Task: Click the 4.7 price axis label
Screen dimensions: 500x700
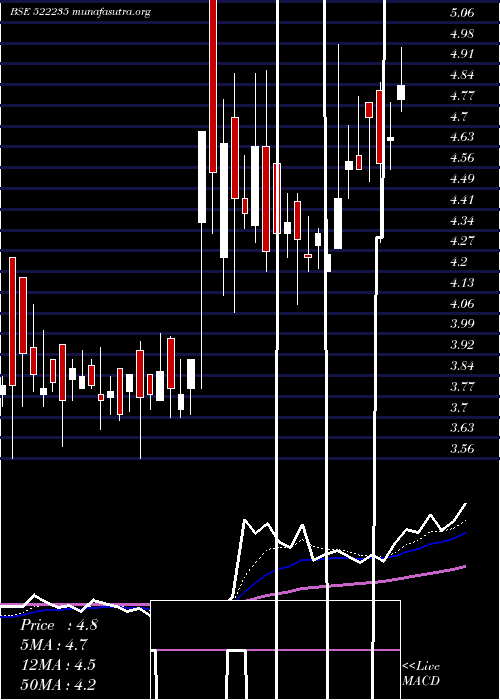Action: click(458, 117)
